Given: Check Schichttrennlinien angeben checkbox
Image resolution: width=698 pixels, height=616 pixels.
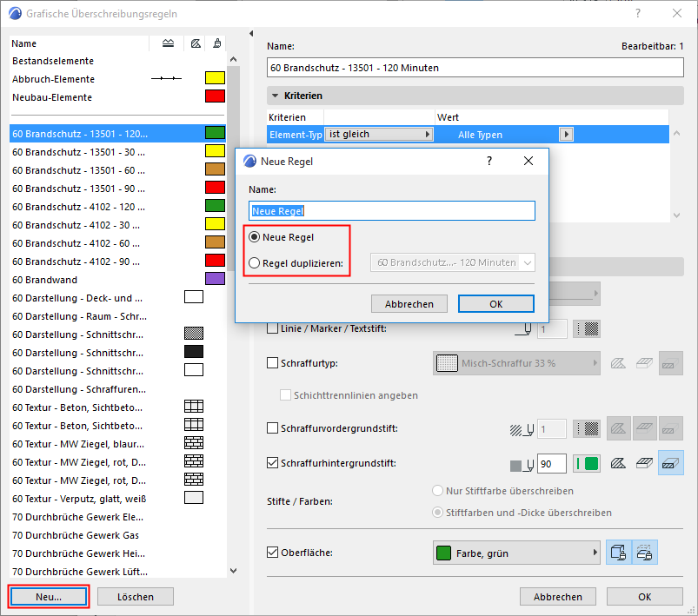Looking at the screenshot, I should pos(285,394).
